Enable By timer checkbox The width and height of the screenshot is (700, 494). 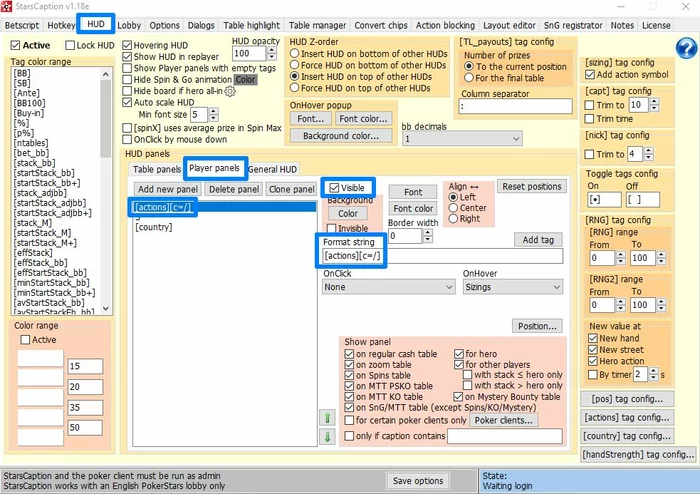tap(593, 374)
